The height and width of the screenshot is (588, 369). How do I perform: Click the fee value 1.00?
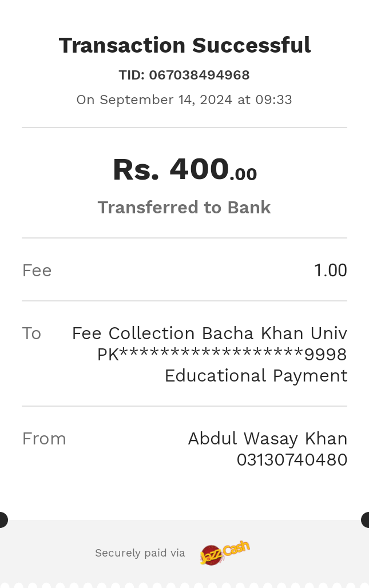(330, 271)
